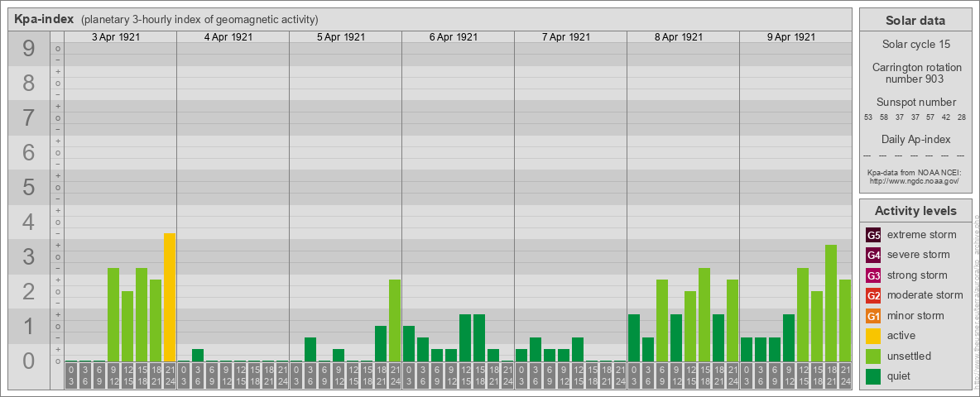The image size is (980, 397).
Task: Click sunspot value 58
Action: tap(884, 117)
